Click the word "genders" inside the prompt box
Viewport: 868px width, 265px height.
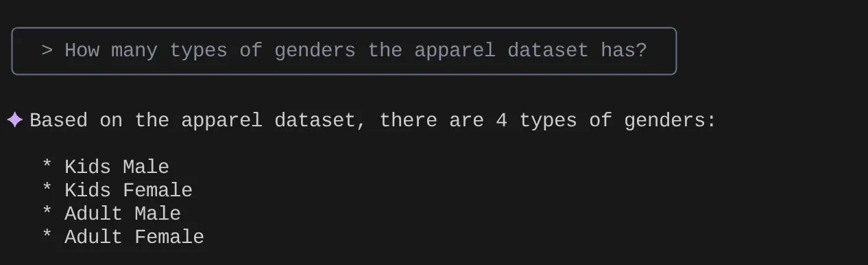(x=315, y=51)
